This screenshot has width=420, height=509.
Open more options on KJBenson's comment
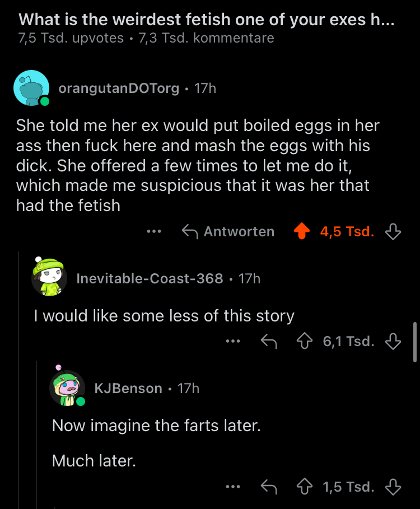pyautogui.click(x=232, y=487)
